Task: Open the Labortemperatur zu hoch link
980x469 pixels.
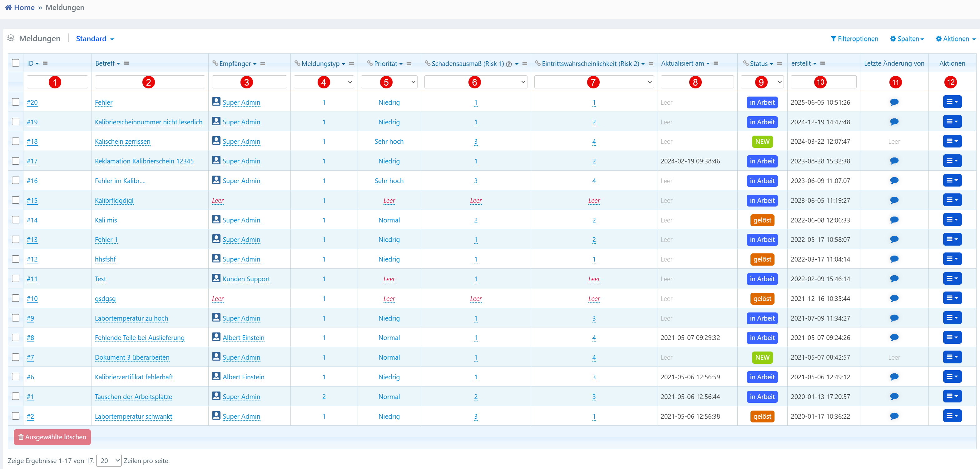Action: pos(131,318)
